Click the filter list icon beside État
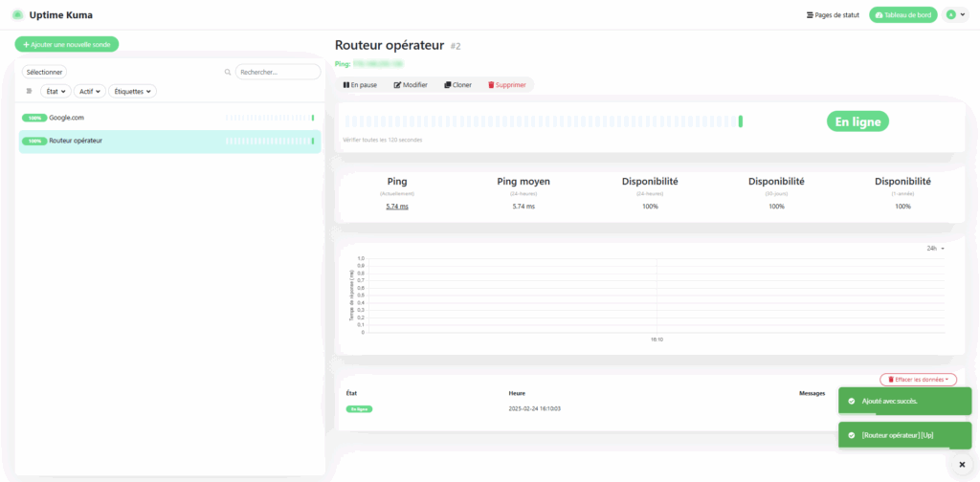Screen dimensions: 980x482 click(x=29, y=92)
